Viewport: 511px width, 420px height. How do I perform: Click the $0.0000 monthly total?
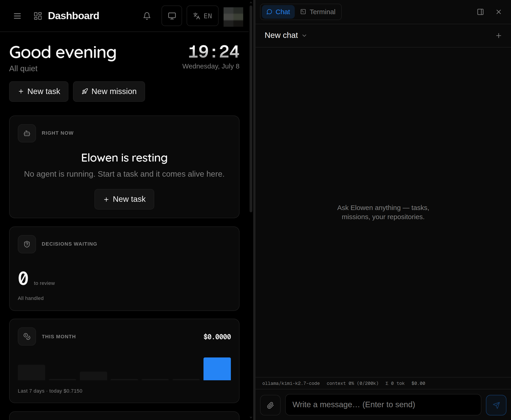[217, 337]
